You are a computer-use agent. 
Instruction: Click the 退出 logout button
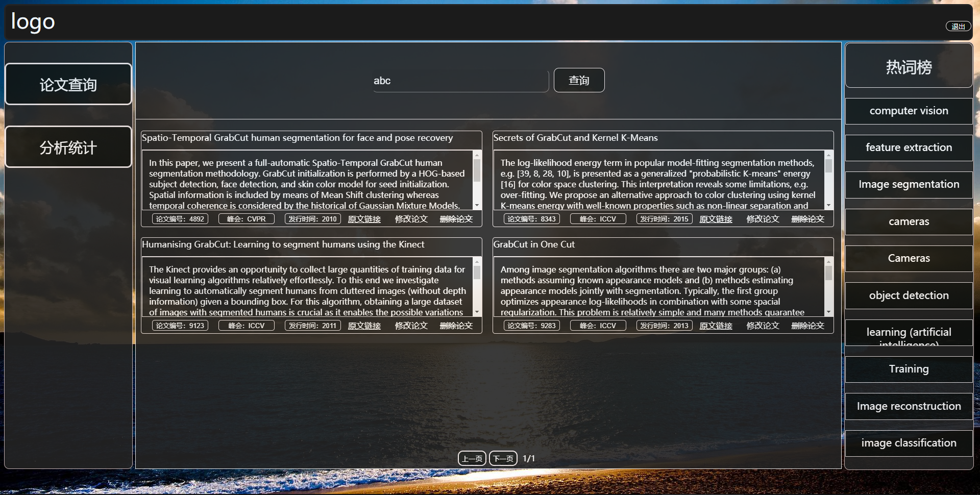[958, 27]
